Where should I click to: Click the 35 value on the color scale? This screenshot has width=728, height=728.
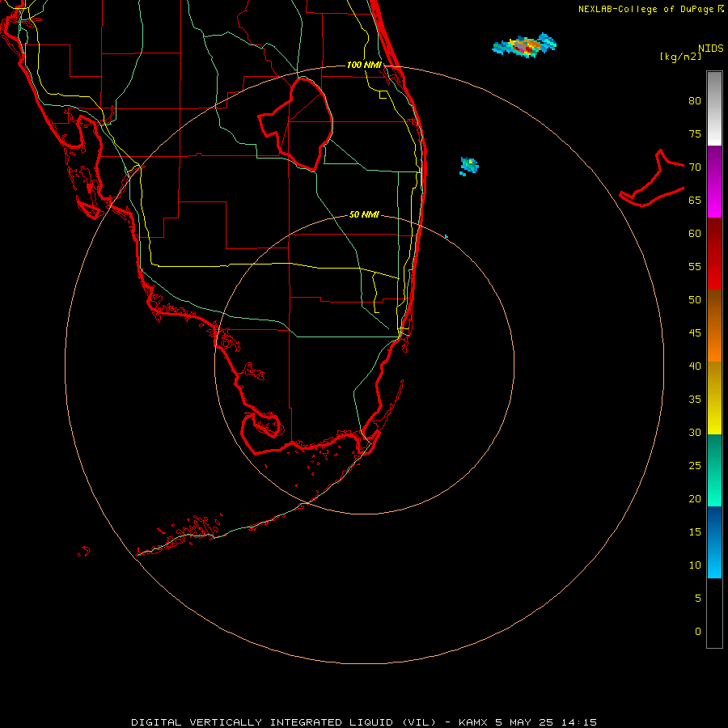coord(695,400)
